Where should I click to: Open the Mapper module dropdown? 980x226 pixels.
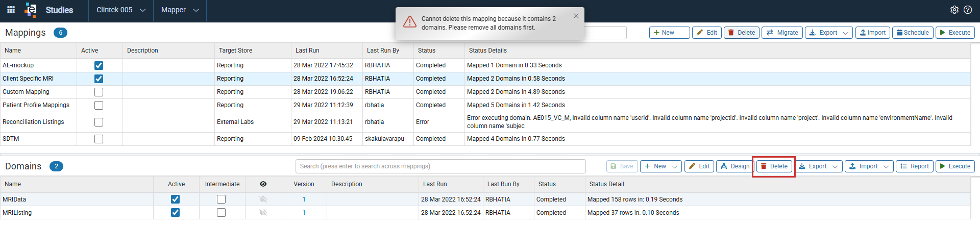pos(180,10)
